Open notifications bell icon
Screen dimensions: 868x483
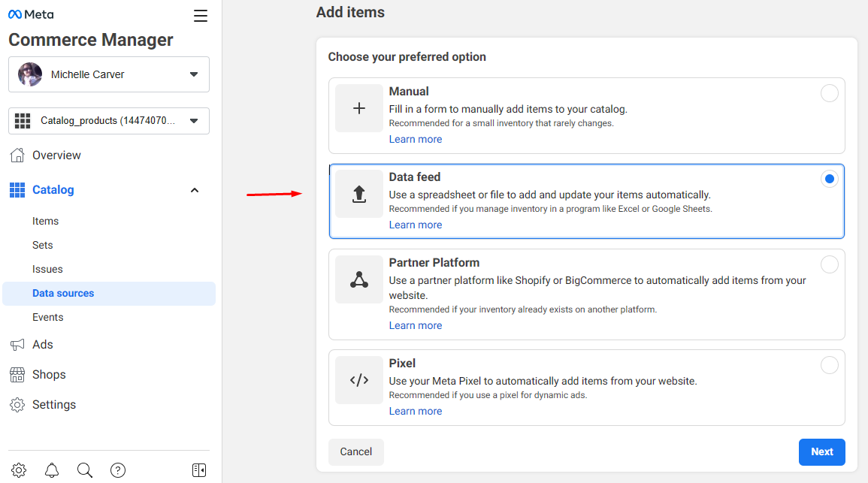click(52, 470)
